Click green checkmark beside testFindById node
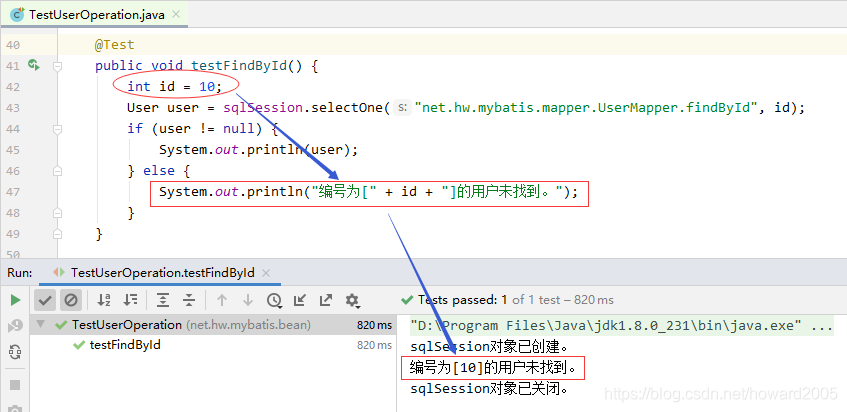This screenshot has height=412, width=847. [79, 345]
